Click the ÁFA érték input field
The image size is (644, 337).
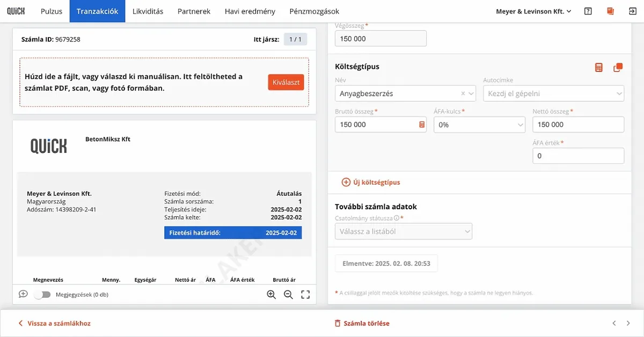click(x=578, y=156)
